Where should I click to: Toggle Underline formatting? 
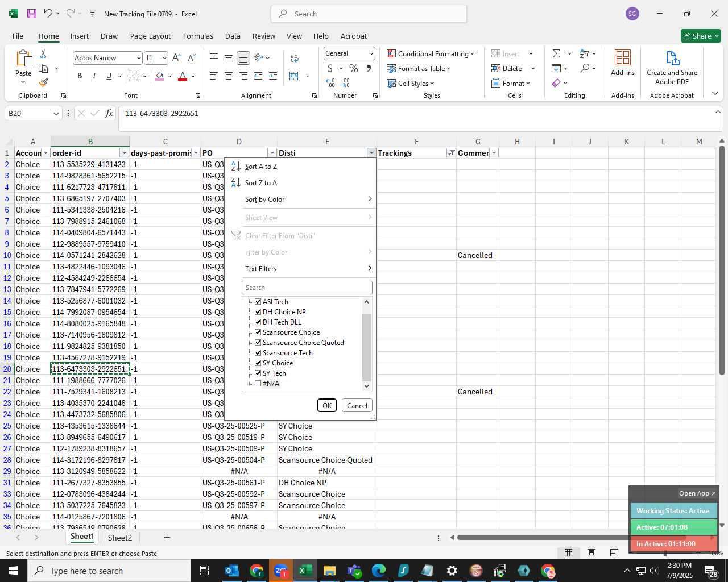coord(109,76)
